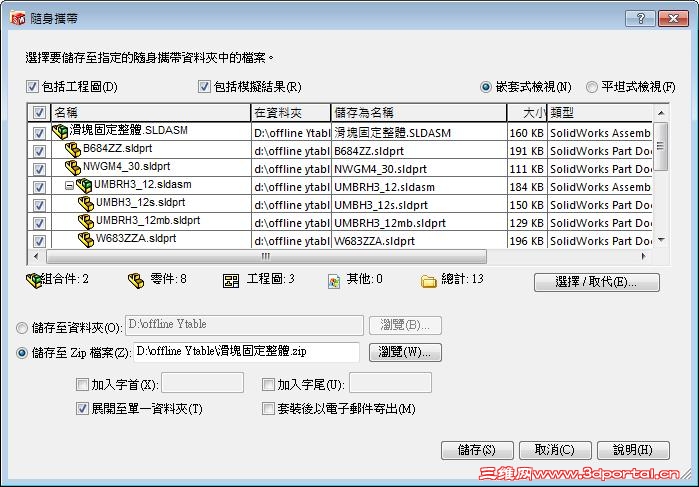Image resolution: width=699 pixels, height=487 pixels.
Task: Click the SolidWorks icon in title bar
Action: (x=17, y=18)
